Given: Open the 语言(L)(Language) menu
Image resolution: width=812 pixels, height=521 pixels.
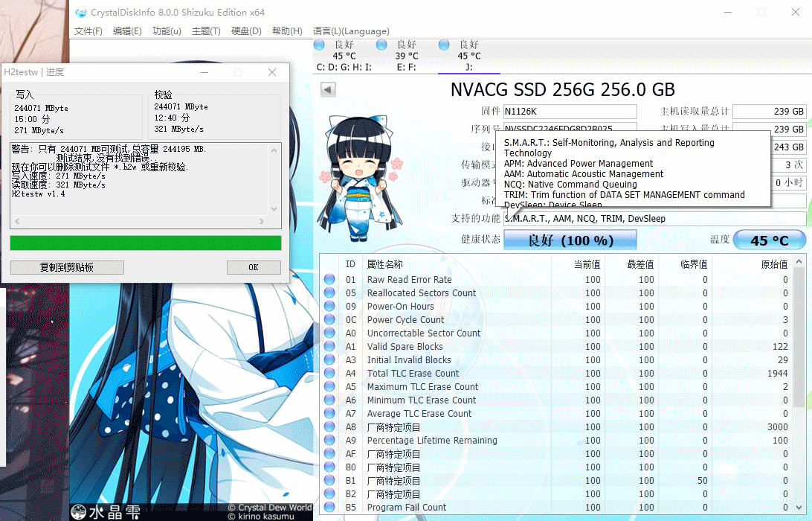Looking at the screenshot, I should 351,31.
